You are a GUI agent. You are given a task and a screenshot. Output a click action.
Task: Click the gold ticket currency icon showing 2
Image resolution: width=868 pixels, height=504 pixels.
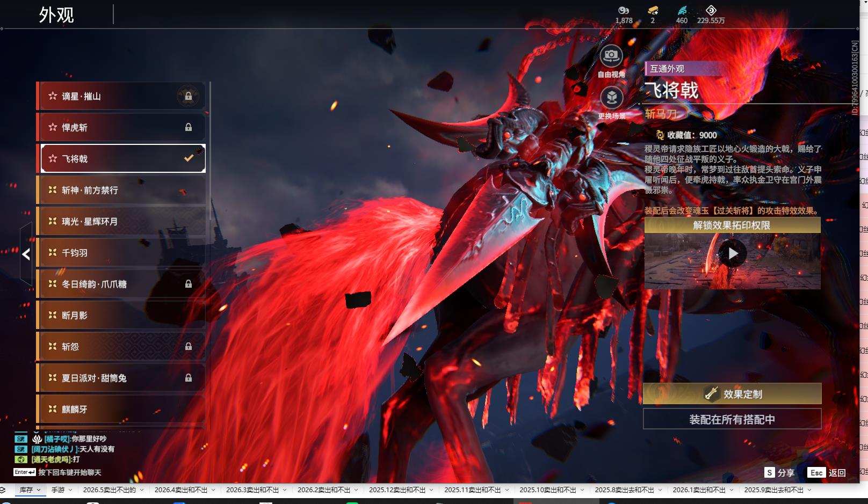coord(653,10)
